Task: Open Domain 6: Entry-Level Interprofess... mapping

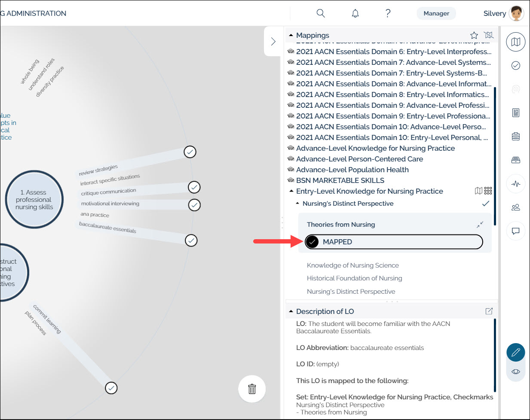Action: (393, 52)
